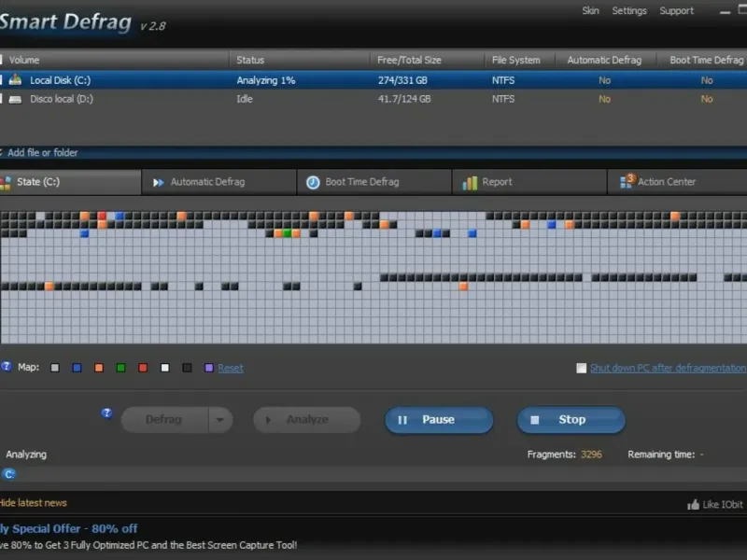Click the Automatic Defrag column header
747x560 pixels.
coord(605,60)
